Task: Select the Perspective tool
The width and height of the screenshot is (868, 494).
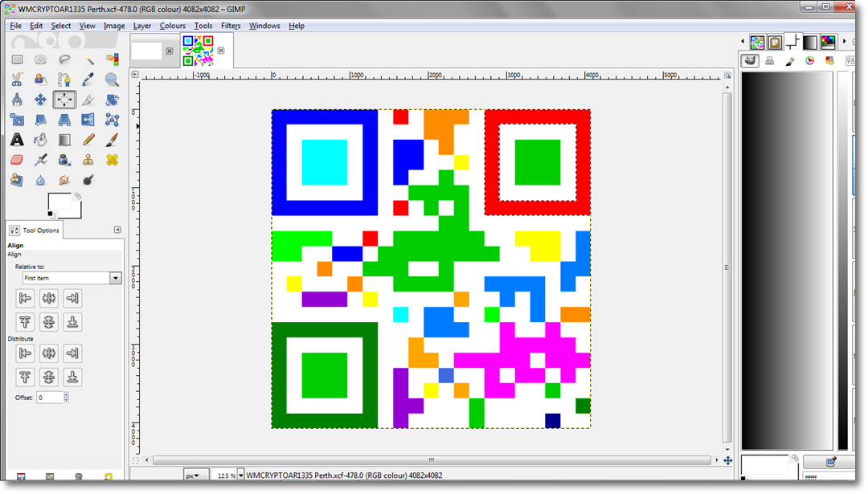Action: [64, 120]
